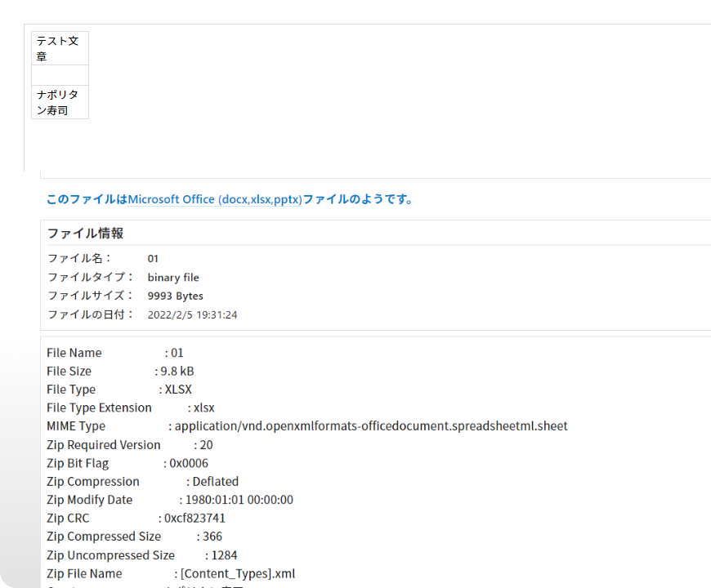The width and height of the screenshot is (711, 588).
Task: Select the empty cell below テスト文章
Action: (x=60, y=75)
